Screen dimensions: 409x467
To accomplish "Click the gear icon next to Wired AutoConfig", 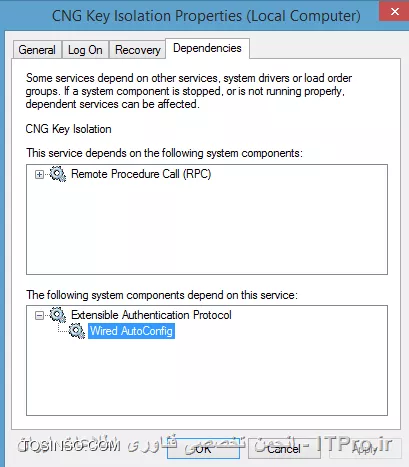I will coord(77,331).
